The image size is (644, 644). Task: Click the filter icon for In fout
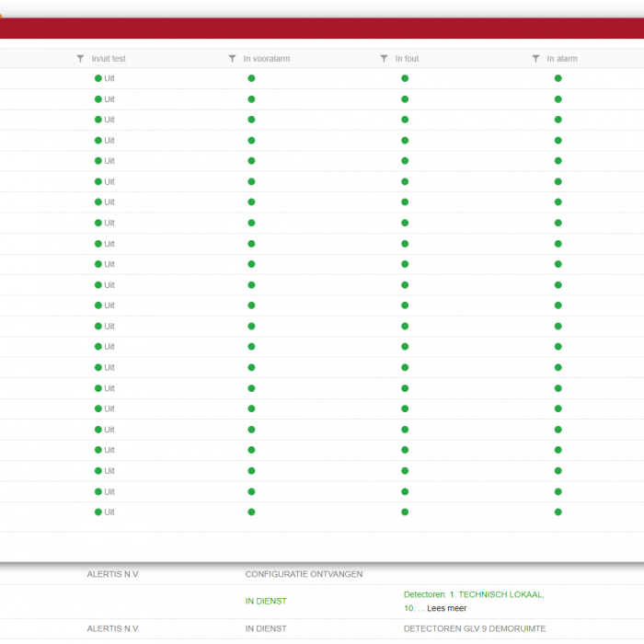pos(384,59)
